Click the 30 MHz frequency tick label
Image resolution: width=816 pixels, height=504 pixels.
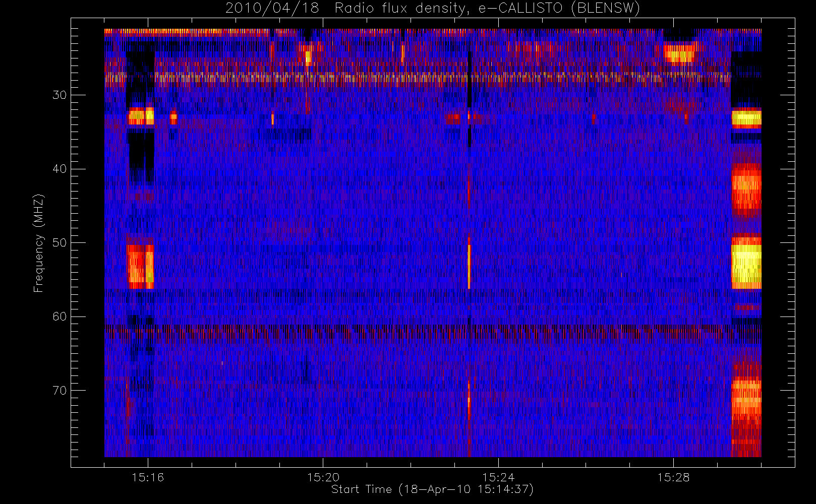[x=60, y=95]
